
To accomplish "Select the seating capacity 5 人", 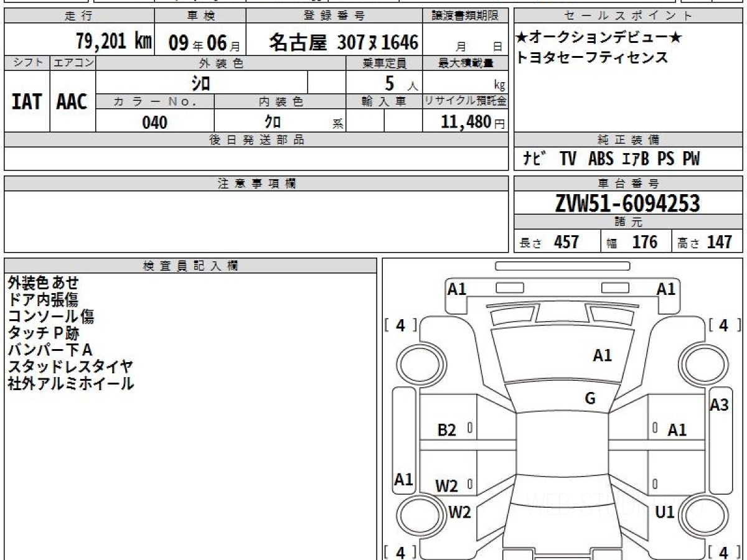I will click(401, 83).
